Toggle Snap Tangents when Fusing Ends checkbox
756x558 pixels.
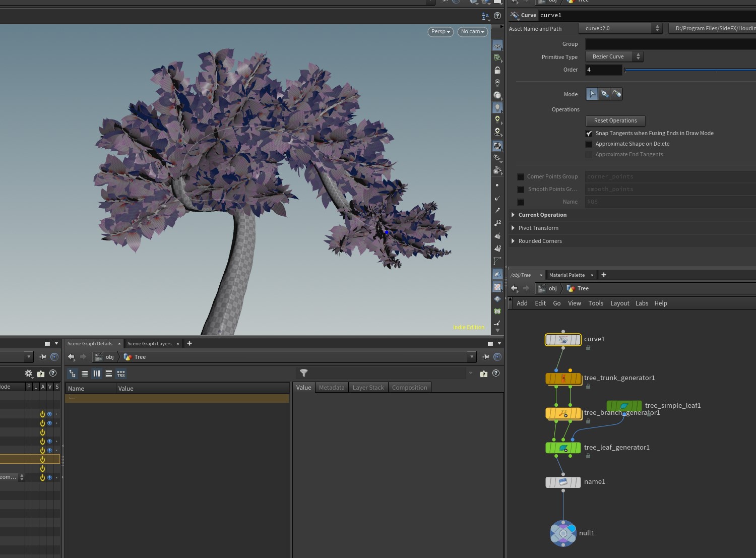pos(589,134)
